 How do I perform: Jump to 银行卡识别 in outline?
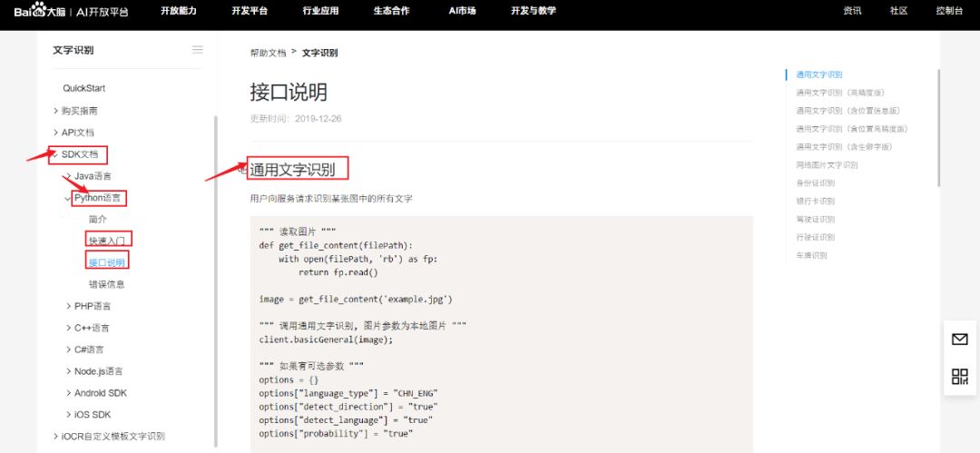tap(816, 202)
